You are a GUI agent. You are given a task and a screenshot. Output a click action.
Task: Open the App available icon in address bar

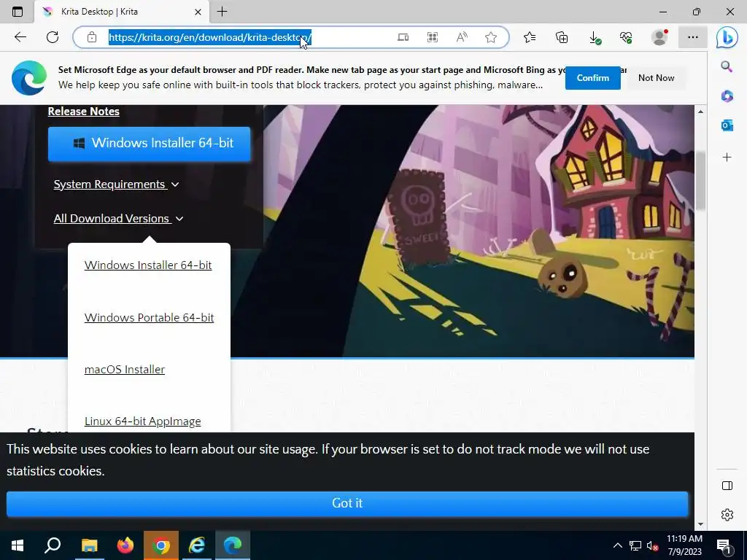403,37
